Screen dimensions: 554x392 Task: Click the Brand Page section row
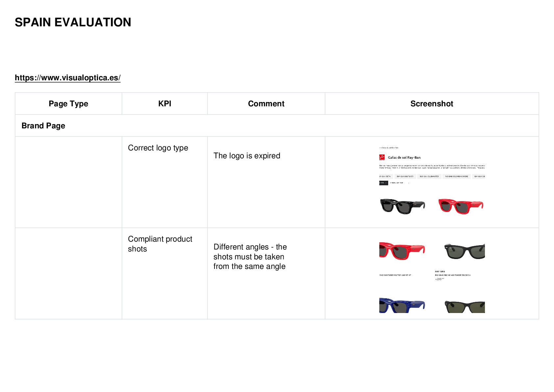[x=277, y=126]
